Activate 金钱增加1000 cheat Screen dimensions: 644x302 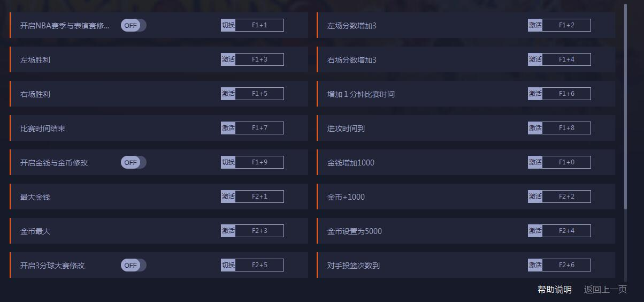(x=535, y=162)
